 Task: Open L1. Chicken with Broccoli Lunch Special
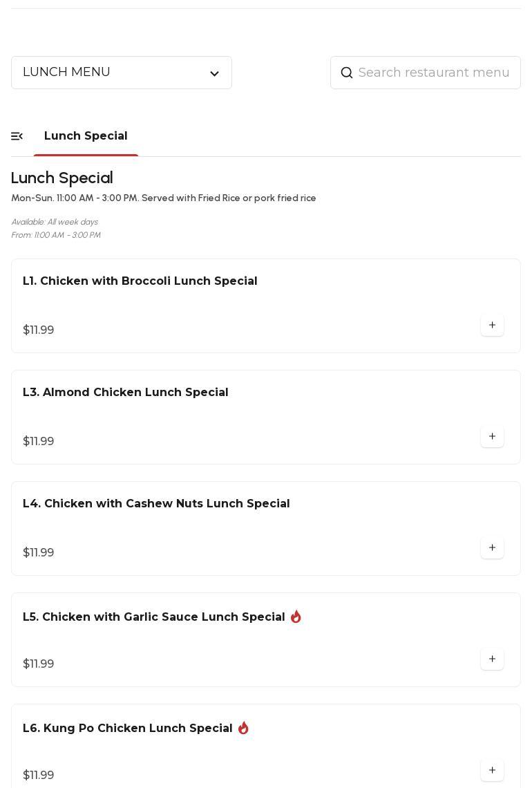point(140,281)
